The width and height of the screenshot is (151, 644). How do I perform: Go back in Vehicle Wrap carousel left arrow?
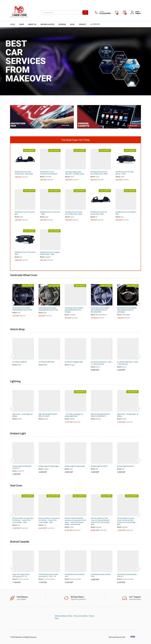pos(12,356)
